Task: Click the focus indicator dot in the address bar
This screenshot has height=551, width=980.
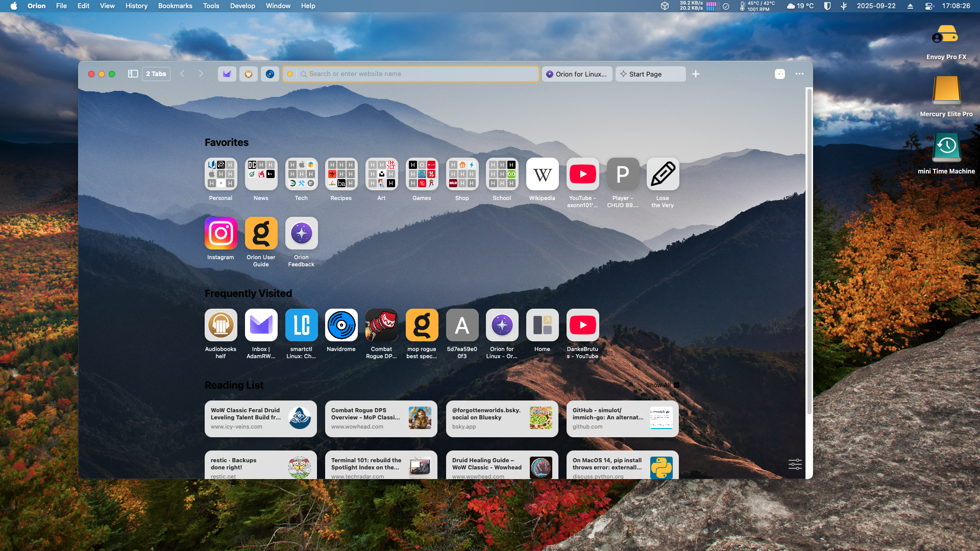Action: (x=290, y=73)
